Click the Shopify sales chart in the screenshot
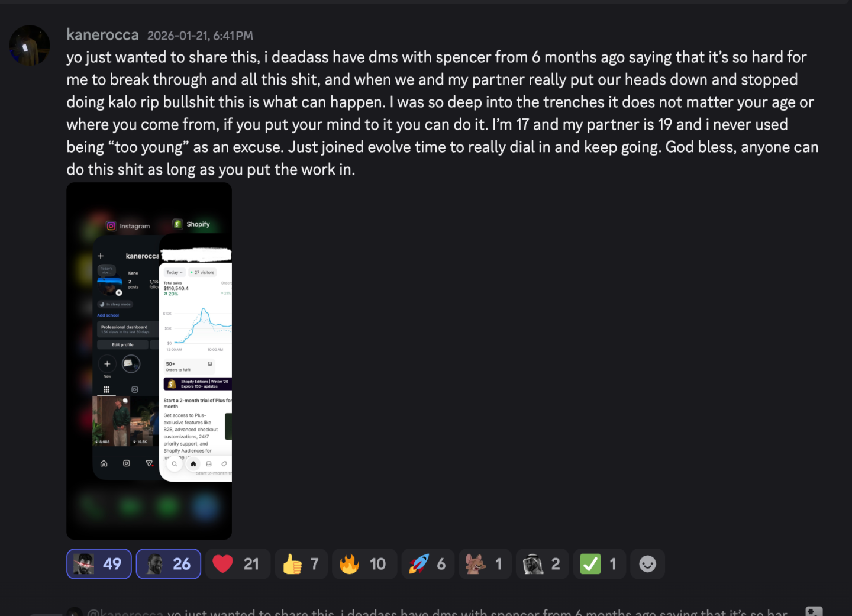This screenshot has width=852, height=616. point(197,325)
